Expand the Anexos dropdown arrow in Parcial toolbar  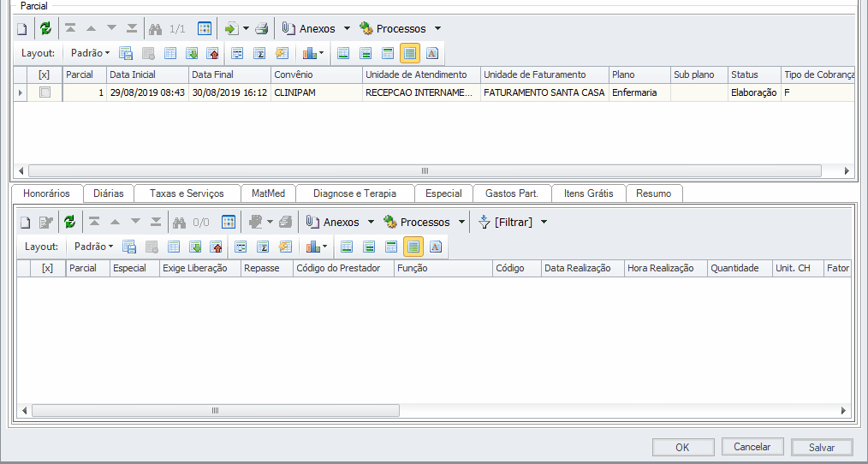[347, 29]
